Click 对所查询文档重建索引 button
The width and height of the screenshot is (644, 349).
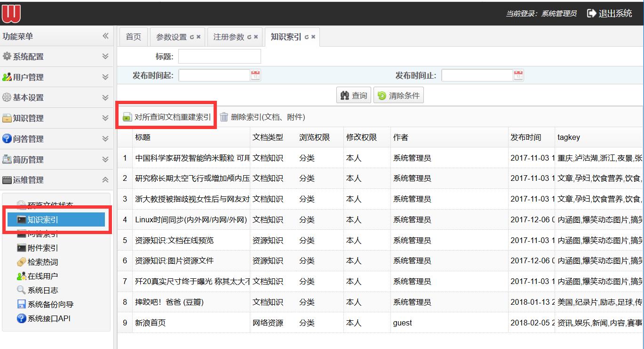[x=167, y=117]
